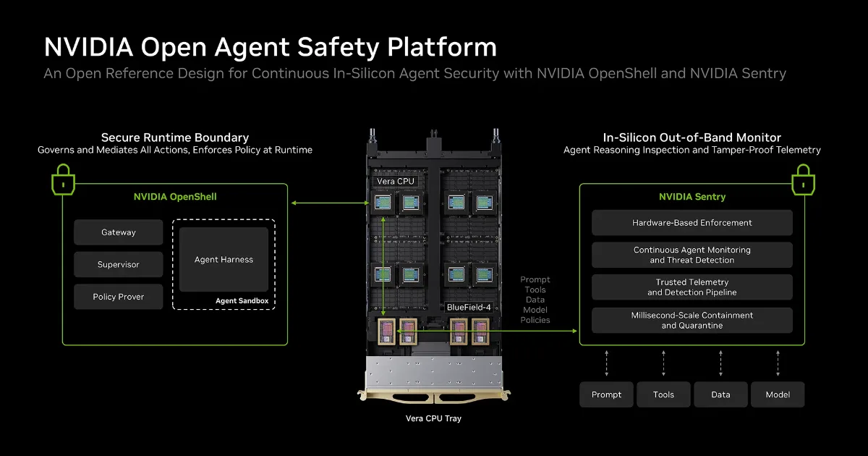Viewport: 868px width, 456px height.
Task: Click the lock icon beside NVIDIA OpenShell
Action: click(63, 180)
